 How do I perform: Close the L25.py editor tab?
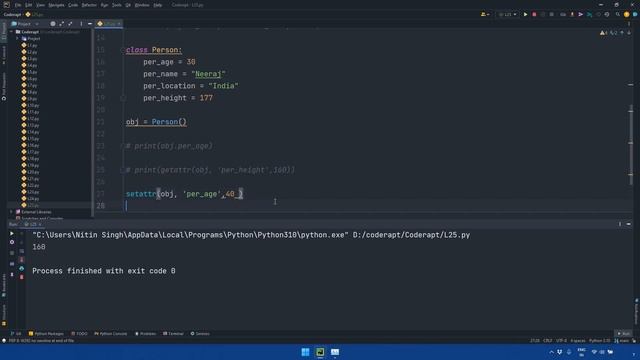[119, 24]
